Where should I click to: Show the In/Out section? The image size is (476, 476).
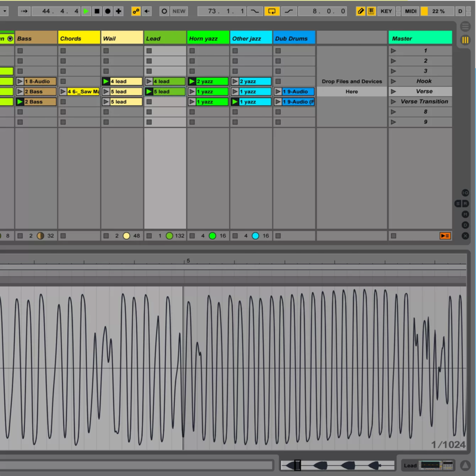pos(465,193)
